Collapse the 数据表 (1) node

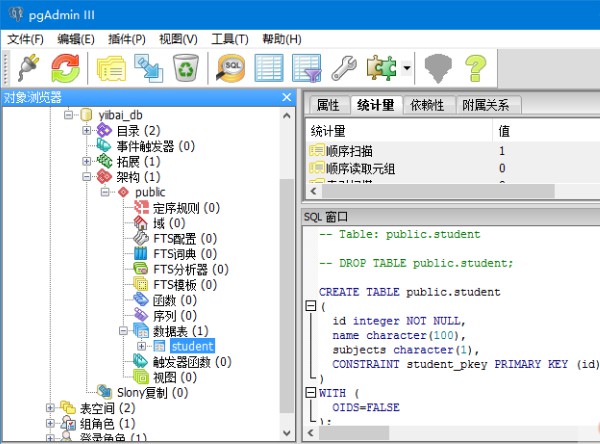(x=123, y=331)
